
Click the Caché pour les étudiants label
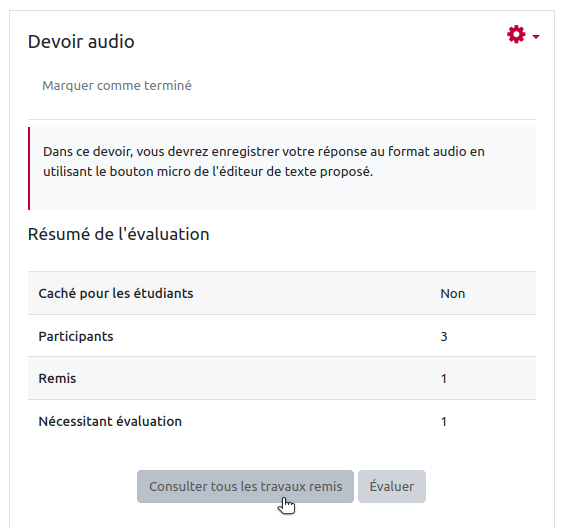[x=116, y=293]
